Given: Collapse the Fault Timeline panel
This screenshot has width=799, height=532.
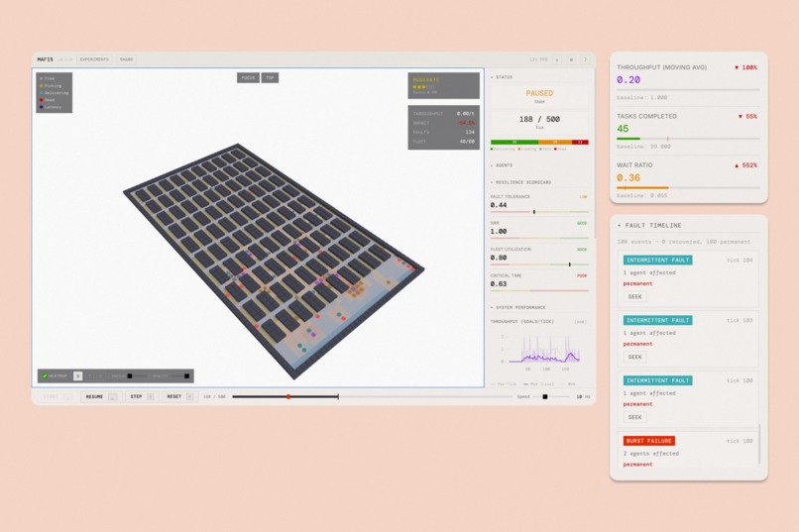Looking at the screenshot, I should point(649,226).
